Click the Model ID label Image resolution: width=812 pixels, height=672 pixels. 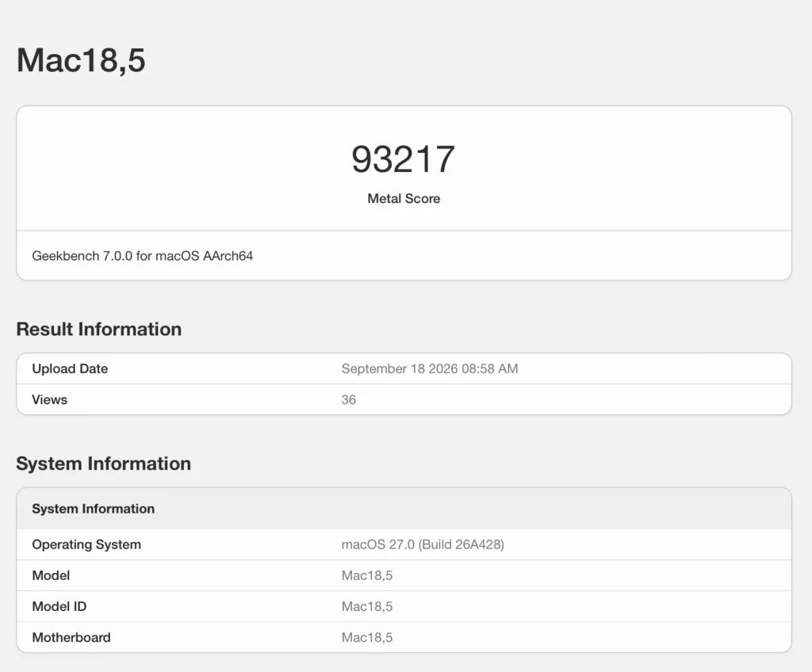pyautogui.click(x=59, y=607)
